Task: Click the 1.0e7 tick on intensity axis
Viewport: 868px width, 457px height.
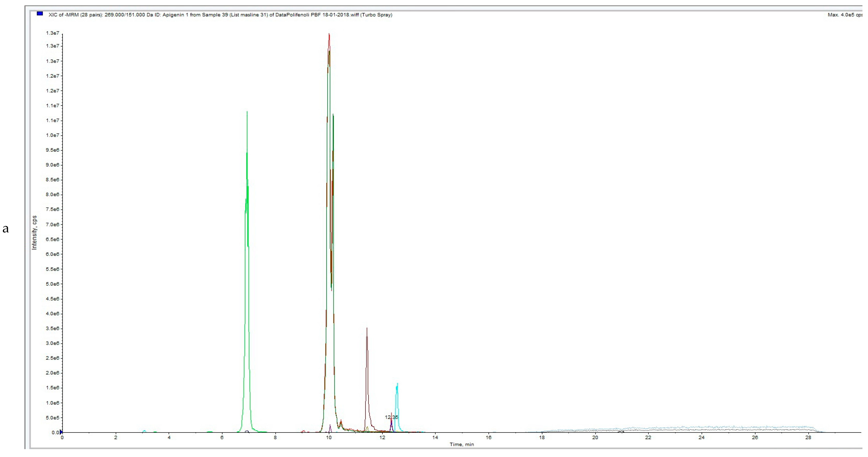Action: 53,135
